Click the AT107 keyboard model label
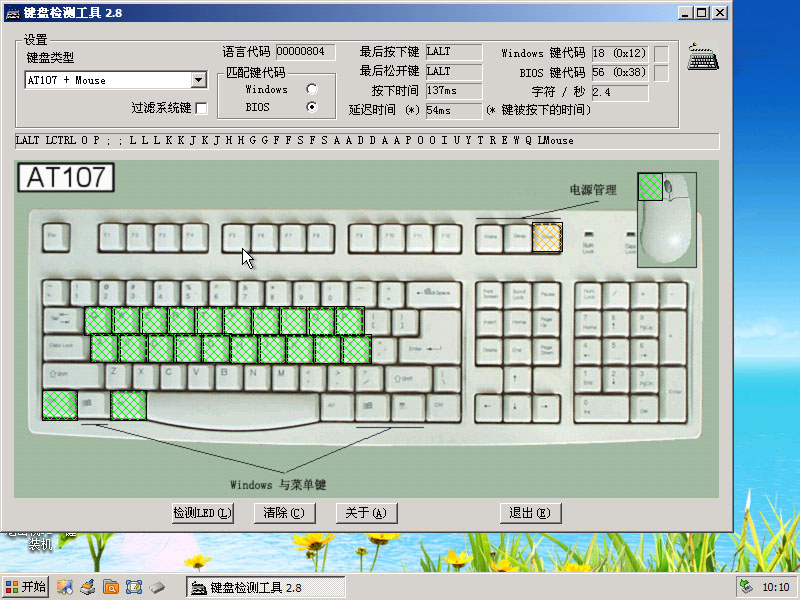Image resolution: width=800 pixels, height=600 pixels. tap(66, 178)
